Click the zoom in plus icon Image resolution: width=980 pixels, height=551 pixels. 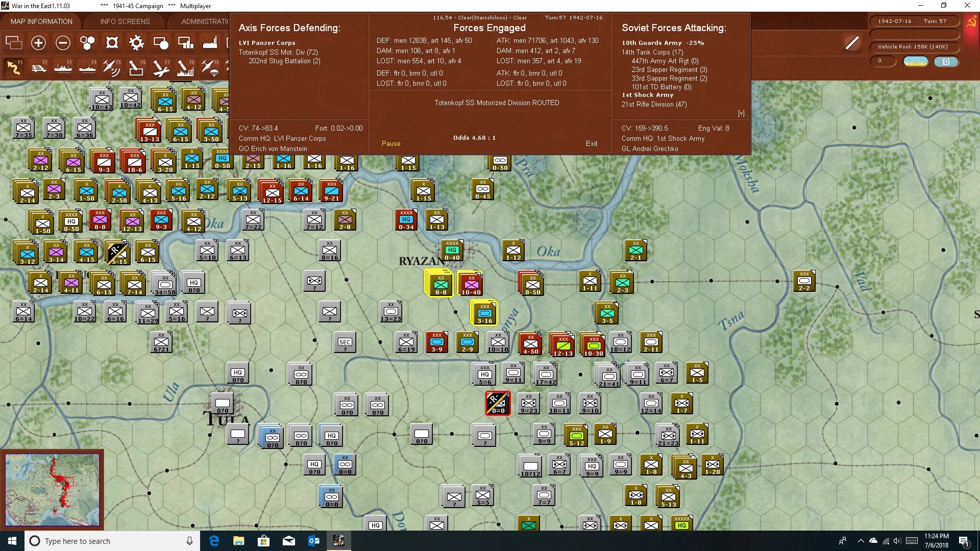pos(38,43)
